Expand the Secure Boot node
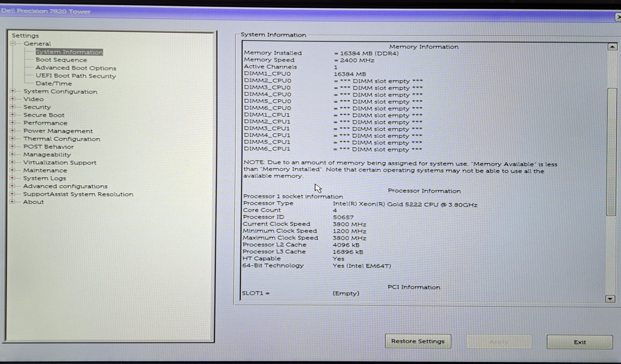The image size is (621, 364). [12, 115]
